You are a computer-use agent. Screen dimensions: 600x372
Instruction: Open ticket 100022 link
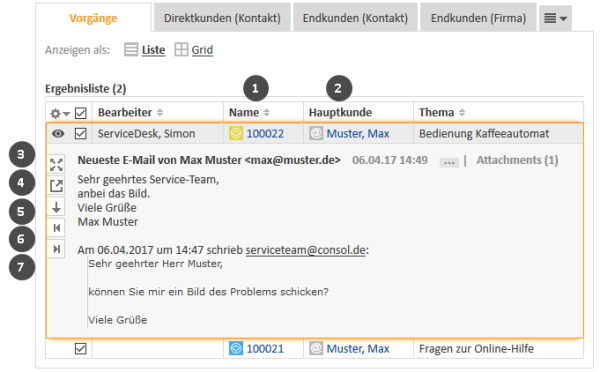point(265,134)
